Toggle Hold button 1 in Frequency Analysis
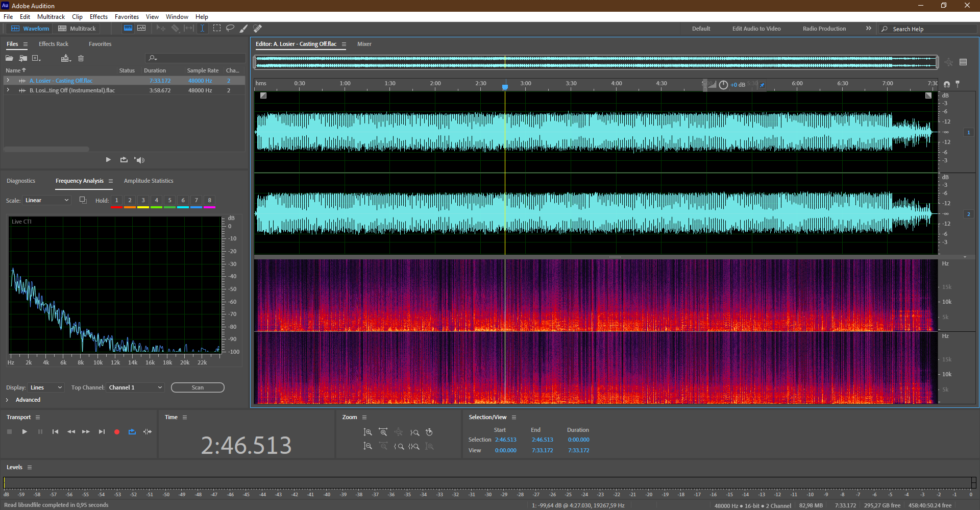The width and height of the screenshot is (980, 510). [117, 201]
